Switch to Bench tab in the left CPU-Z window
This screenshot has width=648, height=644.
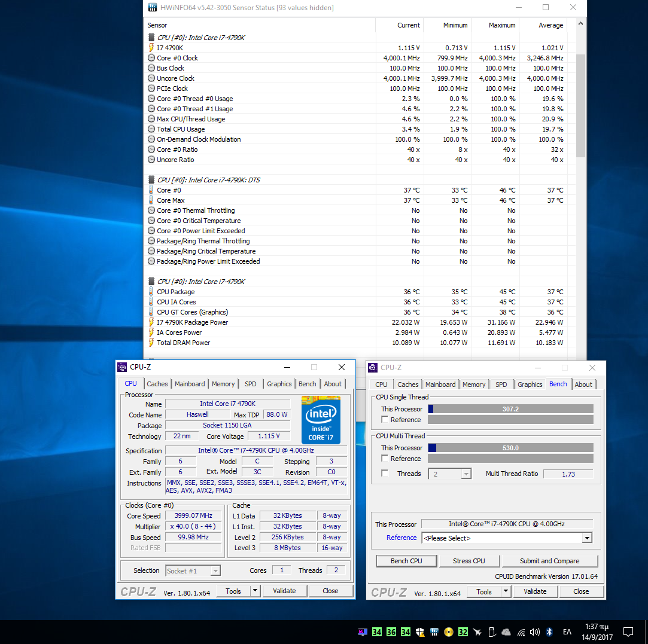(x=307, y=384)
